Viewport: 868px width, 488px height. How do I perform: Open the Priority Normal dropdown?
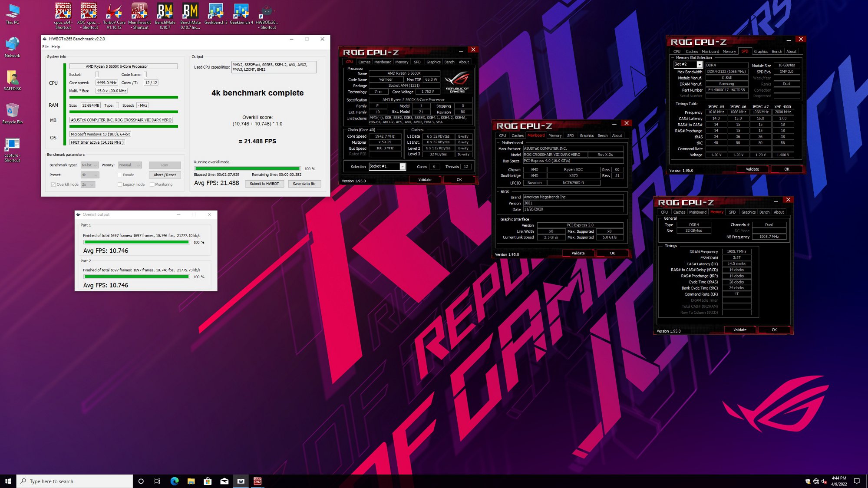(130, 165)
